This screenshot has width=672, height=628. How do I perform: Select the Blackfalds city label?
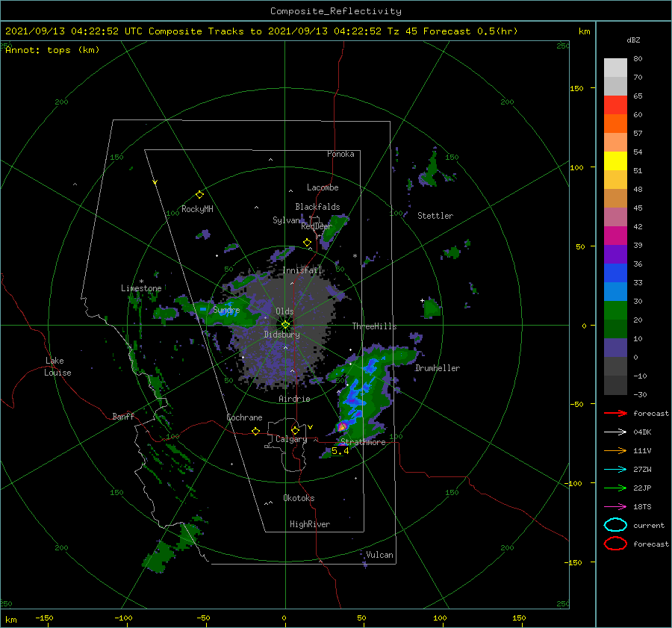coord(317,207)
